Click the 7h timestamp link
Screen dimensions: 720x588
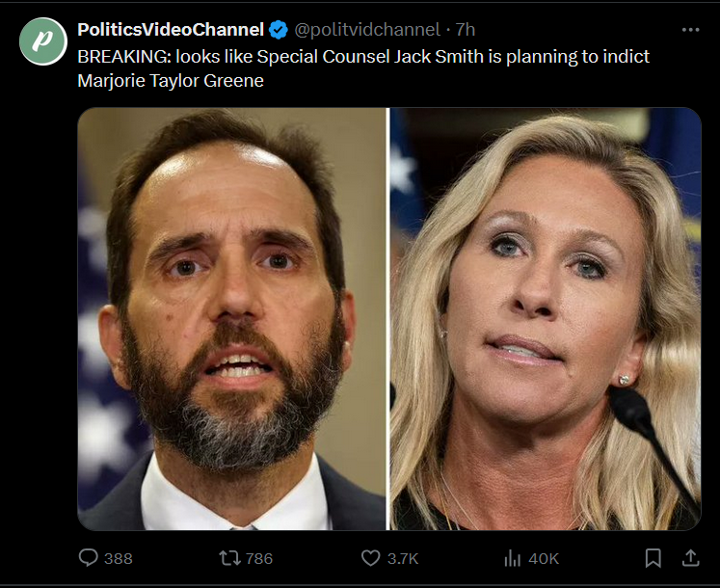pos(466,30)
